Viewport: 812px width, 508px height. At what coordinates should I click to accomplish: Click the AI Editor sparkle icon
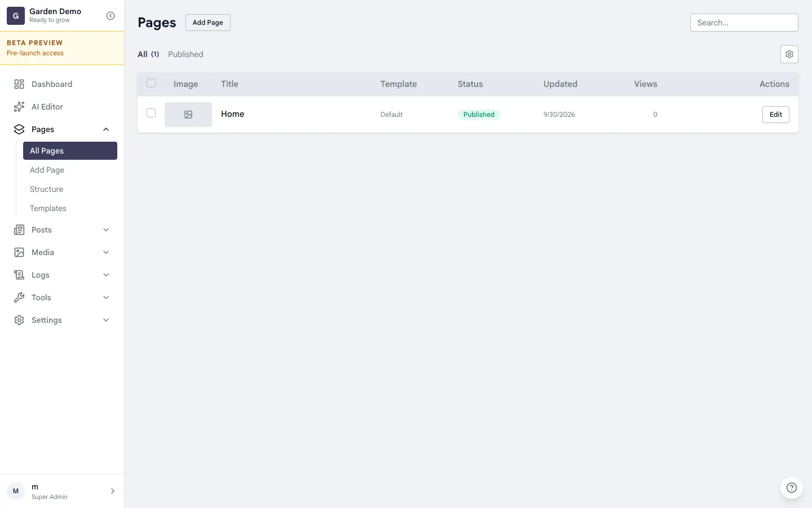pos(19,107)
